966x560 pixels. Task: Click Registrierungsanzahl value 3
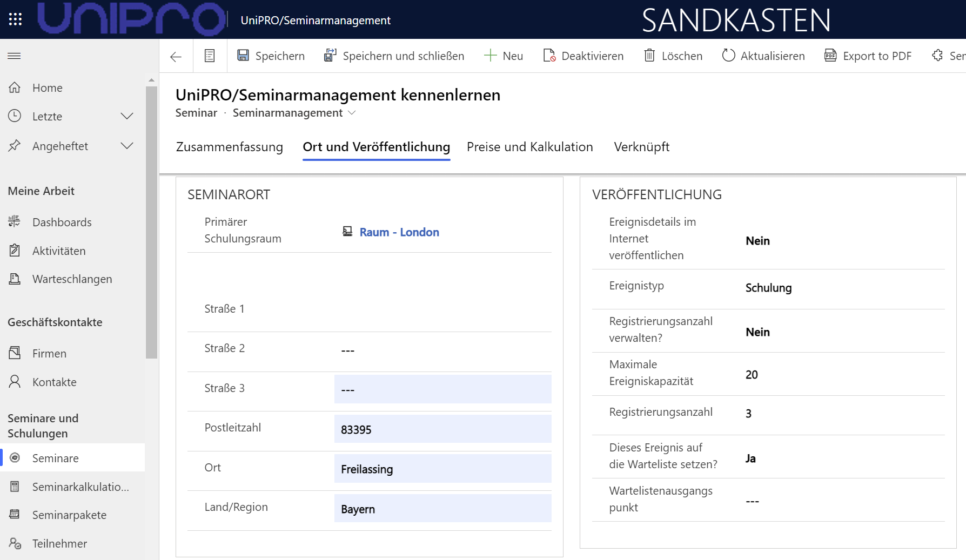tap(748, 414)
